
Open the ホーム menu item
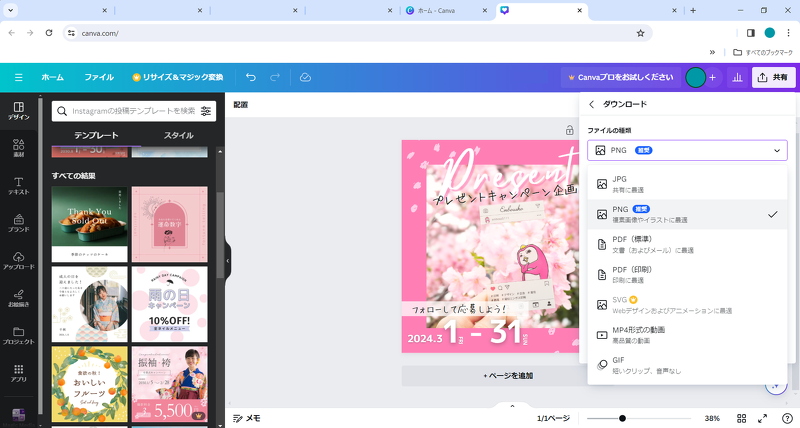(x=53, y=78)
